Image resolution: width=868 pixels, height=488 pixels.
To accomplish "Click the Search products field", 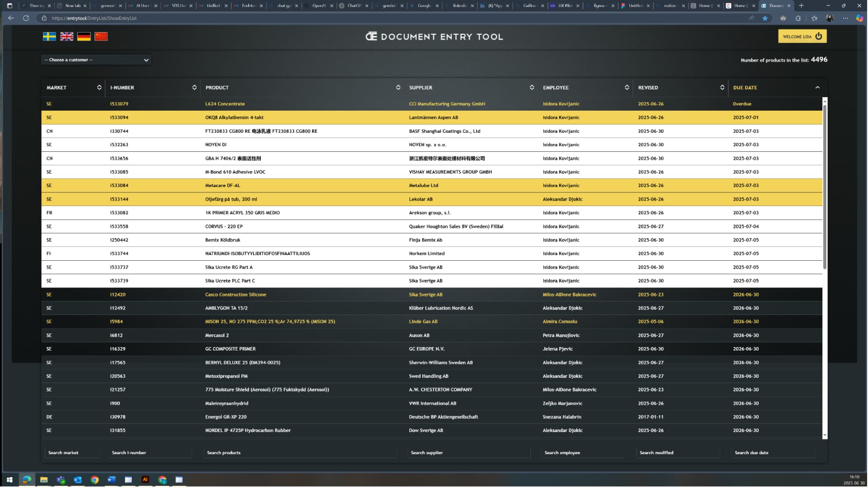I will pyautogui.click(x=300, y=452).
